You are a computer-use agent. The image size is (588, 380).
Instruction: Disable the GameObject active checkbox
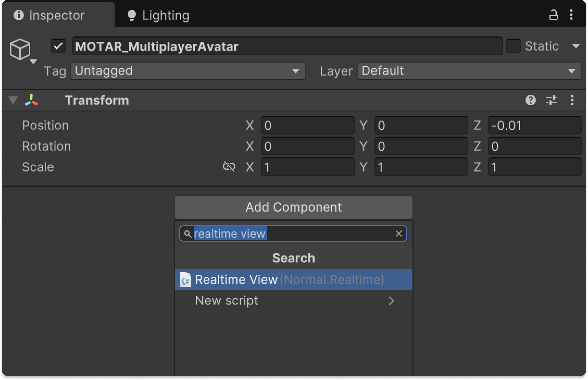pos(58,46)
